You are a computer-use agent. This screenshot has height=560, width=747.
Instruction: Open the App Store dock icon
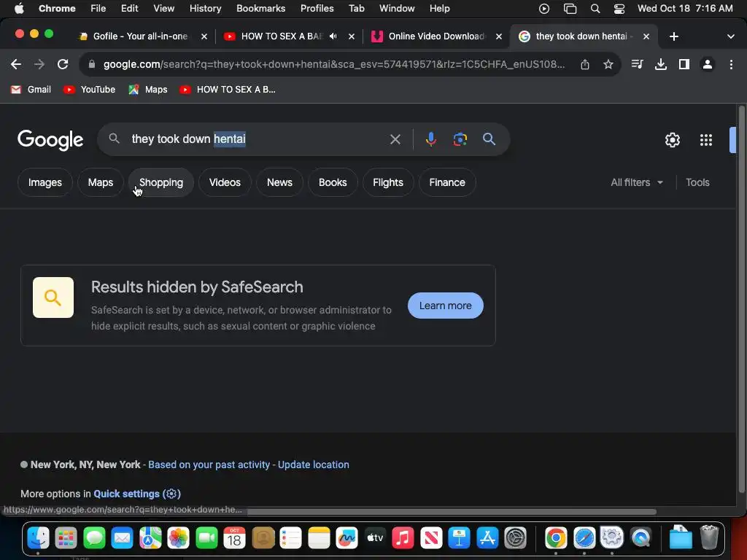click(x=487, y=538)
